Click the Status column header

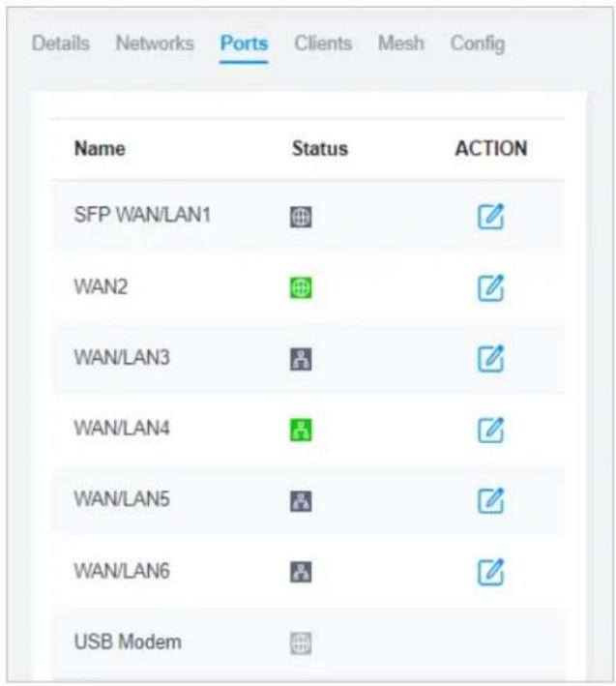[320, 149]
